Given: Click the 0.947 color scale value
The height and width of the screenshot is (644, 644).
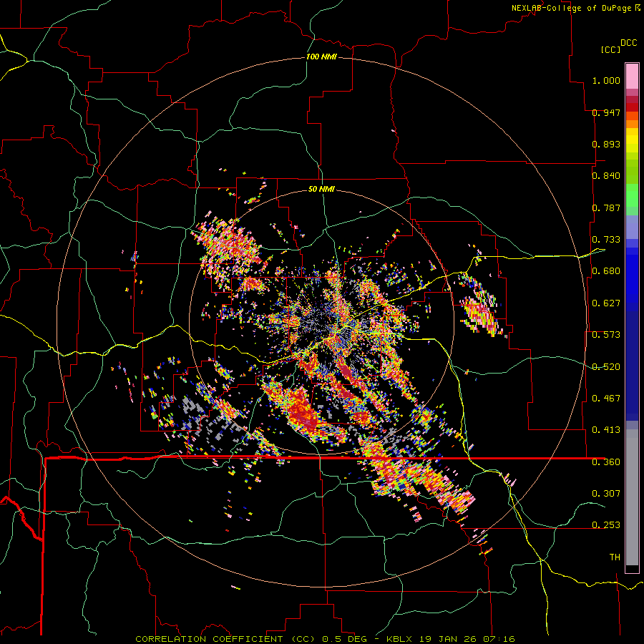Looking at the screenshot, I should pos(606,112).
